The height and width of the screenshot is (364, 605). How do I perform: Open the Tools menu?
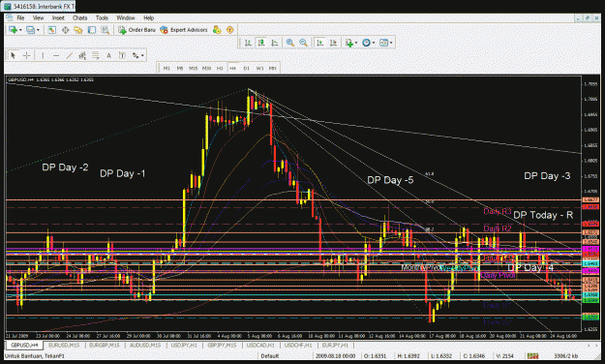[102, 17]
